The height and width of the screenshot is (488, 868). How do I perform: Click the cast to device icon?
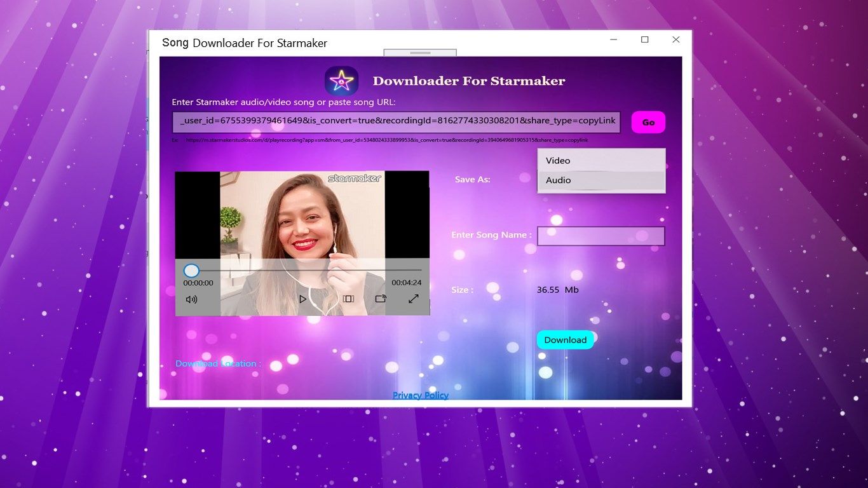point(381,299)
